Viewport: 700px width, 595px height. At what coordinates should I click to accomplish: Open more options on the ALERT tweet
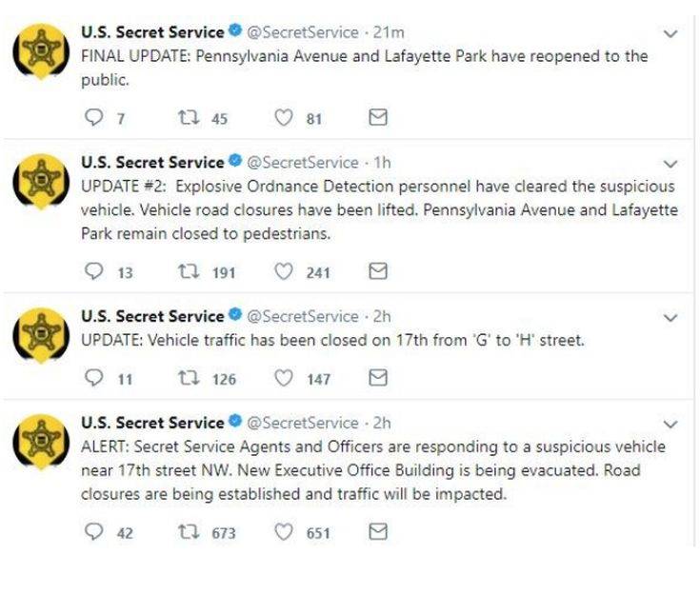pos(670,424)
